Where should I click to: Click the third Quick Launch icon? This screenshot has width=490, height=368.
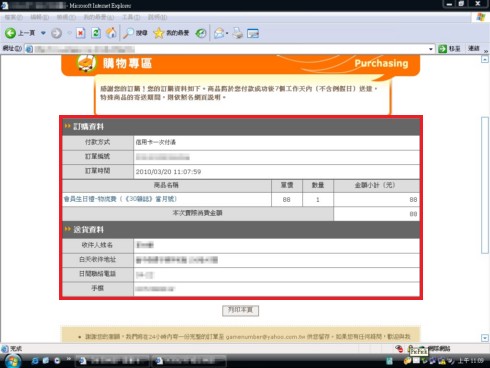[57, 361]
